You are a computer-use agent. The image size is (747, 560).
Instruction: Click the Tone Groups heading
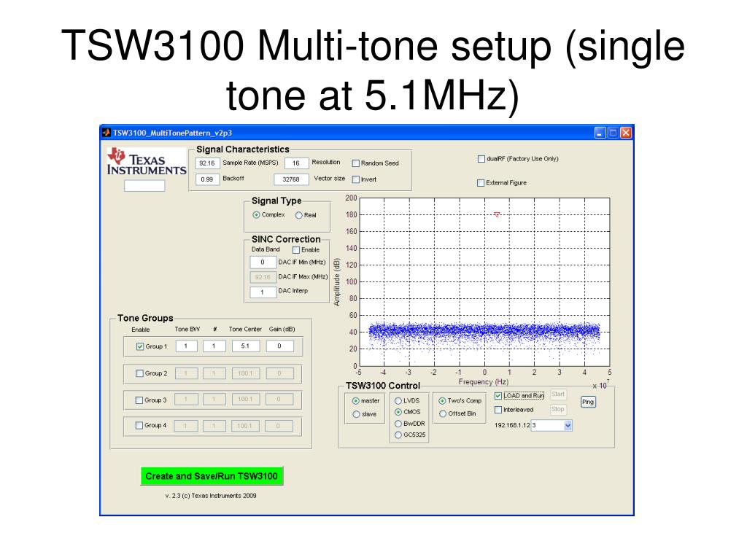click(145, 318)
